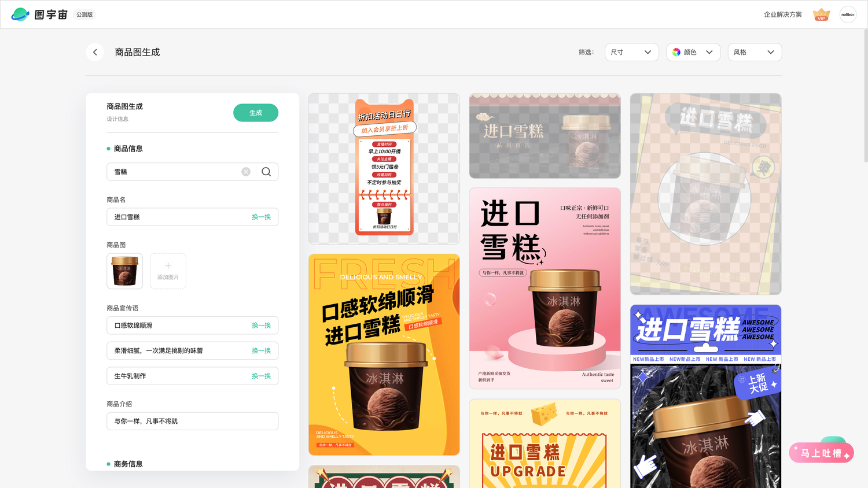Select the blue AWESOME 进口雪糕 template
This screenshot has height=488, width=868.
coord(706,396)
